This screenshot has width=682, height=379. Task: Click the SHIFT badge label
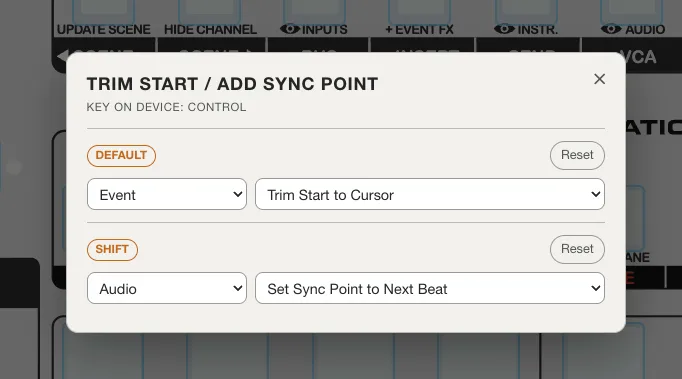[112, 250]
